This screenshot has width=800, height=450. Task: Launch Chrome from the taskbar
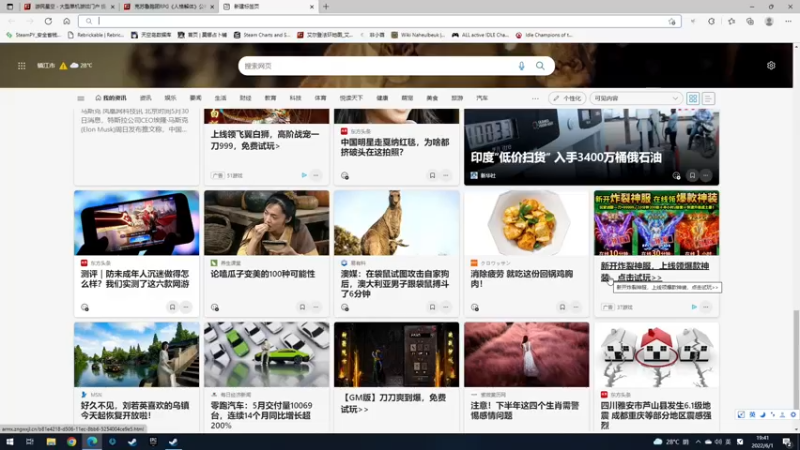(x=71, y=442)
